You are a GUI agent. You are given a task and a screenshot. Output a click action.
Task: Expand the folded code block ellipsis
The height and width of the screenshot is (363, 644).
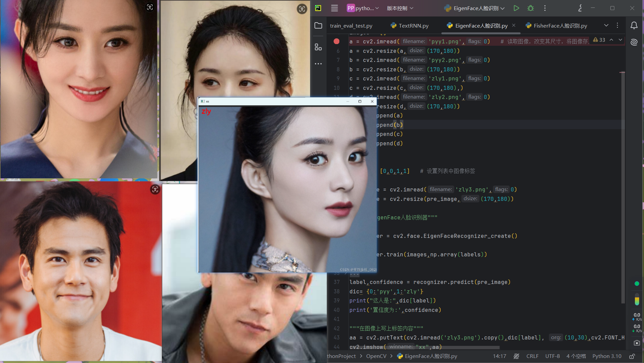click(354, 274)
